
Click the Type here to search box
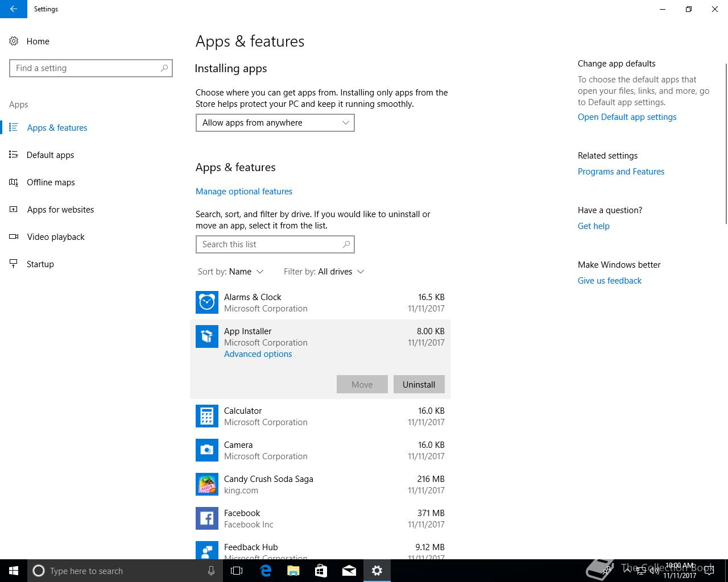(x=124, y=571)
